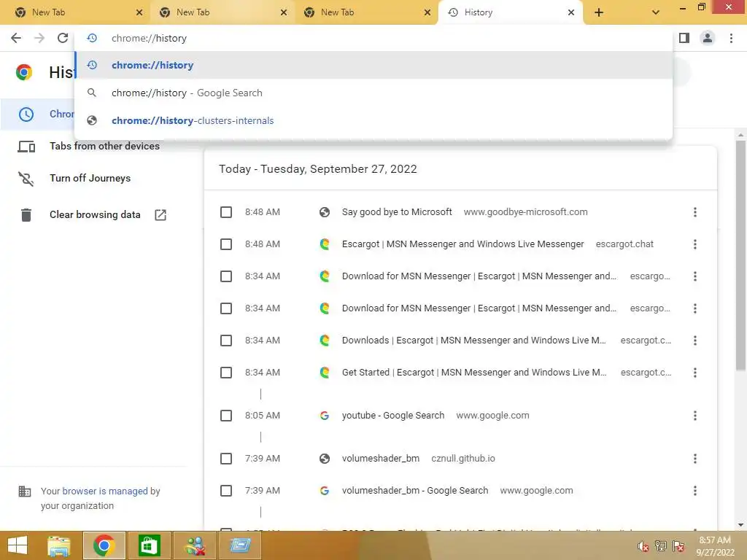
Task: Check the youtube - Google Search entry
Action: click(x=226, y=416)
